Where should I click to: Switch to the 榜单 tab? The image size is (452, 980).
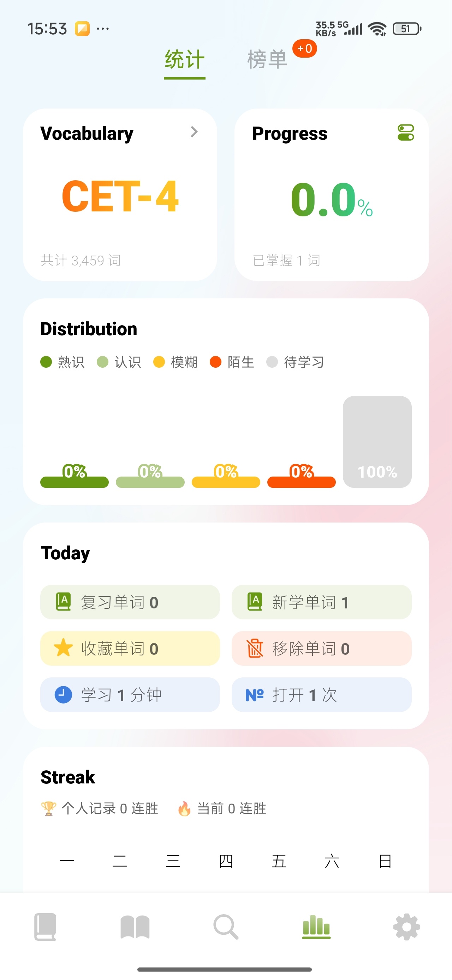pyautogui.click(x=267, y=60)
